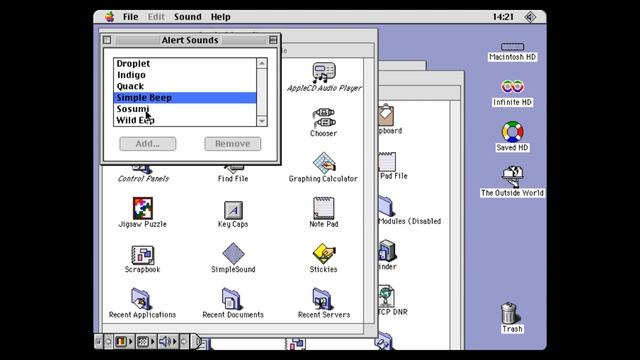Select The Outside World desktop icon
Screen dimensions: 640x360
[x=512, y=177]
